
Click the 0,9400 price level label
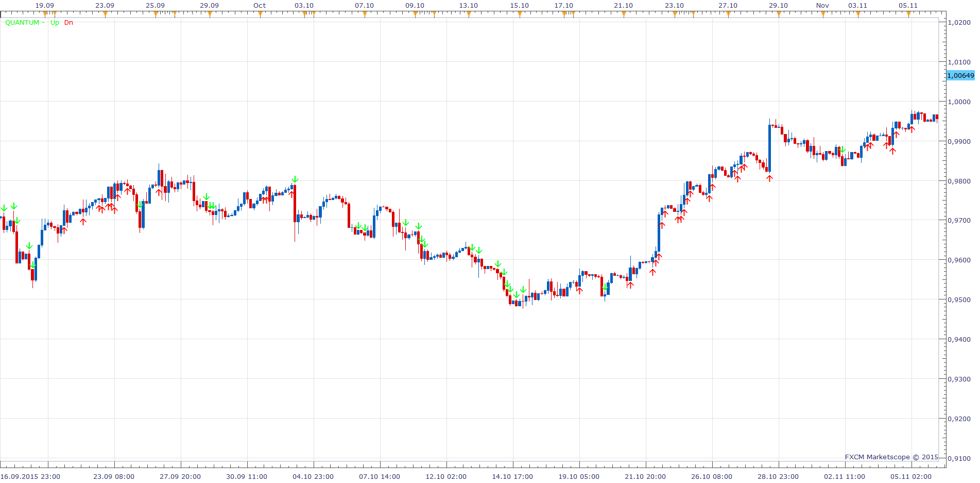[x=959, y=340]
